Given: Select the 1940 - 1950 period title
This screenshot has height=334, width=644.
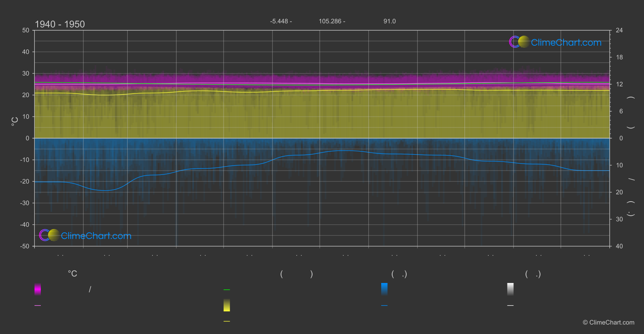Looking at the screenshot, I should (60, 24).
